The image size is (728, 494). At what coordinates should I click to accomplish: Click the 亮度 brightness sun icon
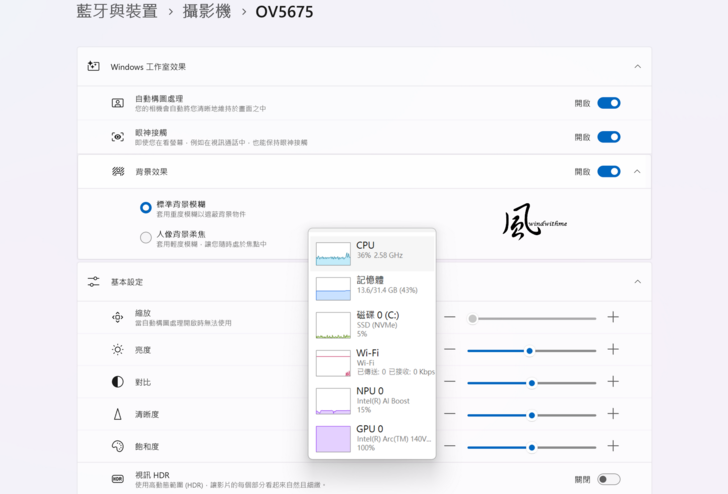click(x=117, y=350)
